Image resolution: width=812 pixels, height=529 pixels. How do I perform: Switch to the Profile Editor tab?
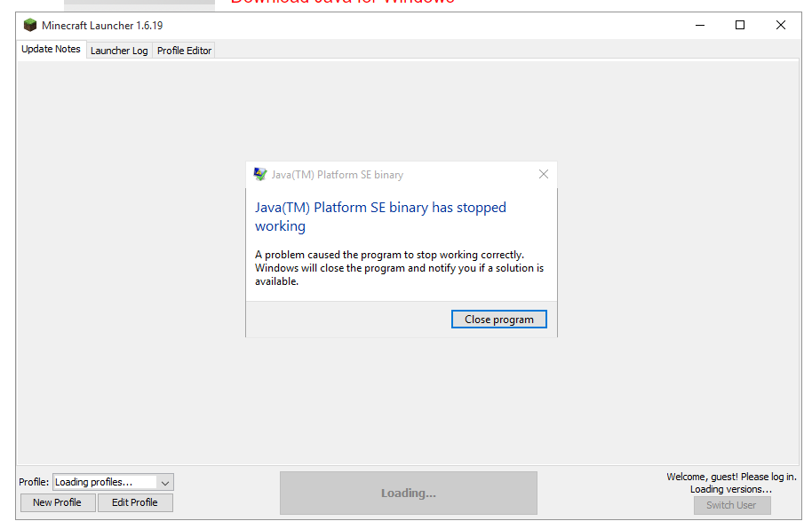(184, 51)
